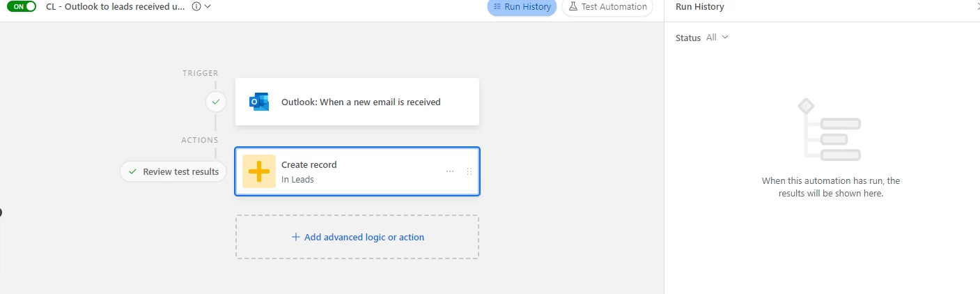Screen dimensions: 980x294
Task: Open the Run History tab
Action: (x=522, y=7)
